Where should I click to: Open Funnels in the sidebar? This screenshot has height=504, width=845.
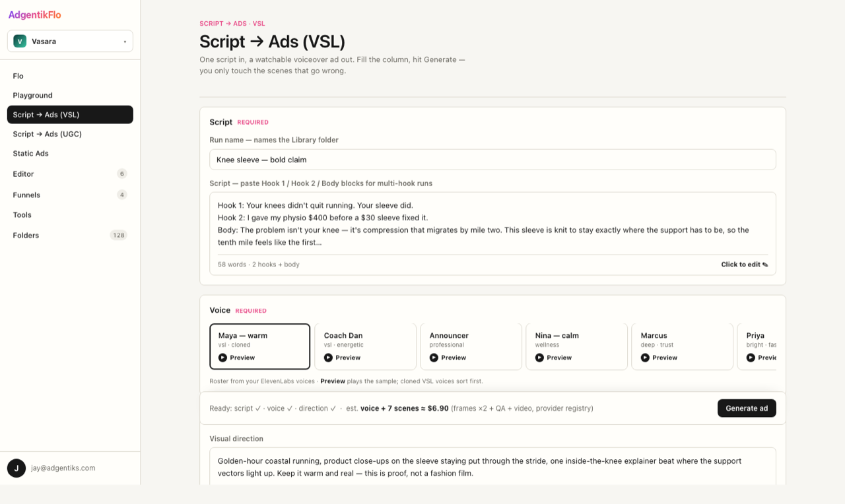70,195
